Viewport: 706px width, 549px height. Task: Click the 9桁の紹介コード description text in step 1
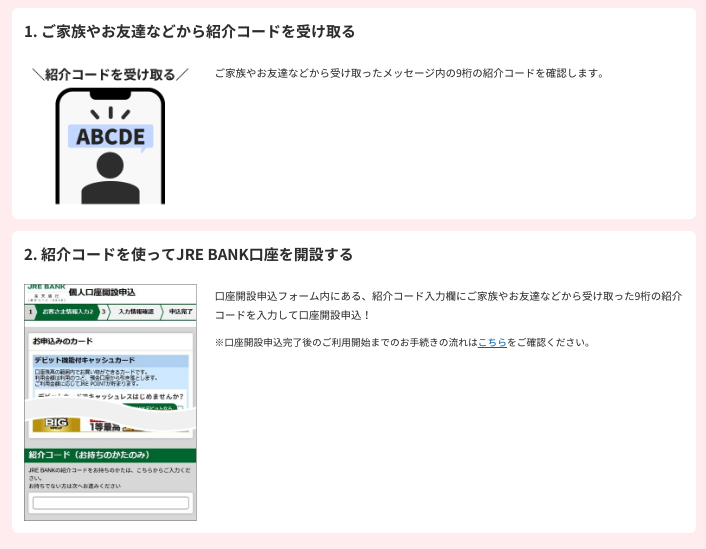pos(409,73)
